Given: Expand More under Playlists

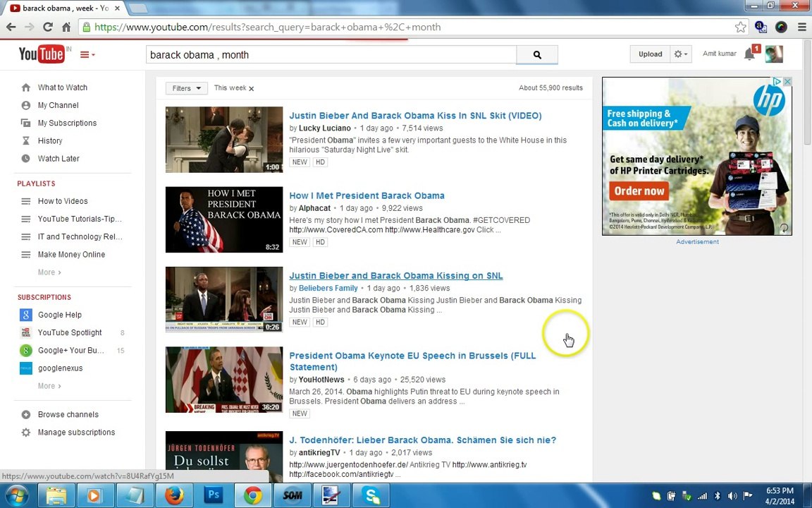Looking at the screenshot, I should pyautogui.click(x=49, y=272).
